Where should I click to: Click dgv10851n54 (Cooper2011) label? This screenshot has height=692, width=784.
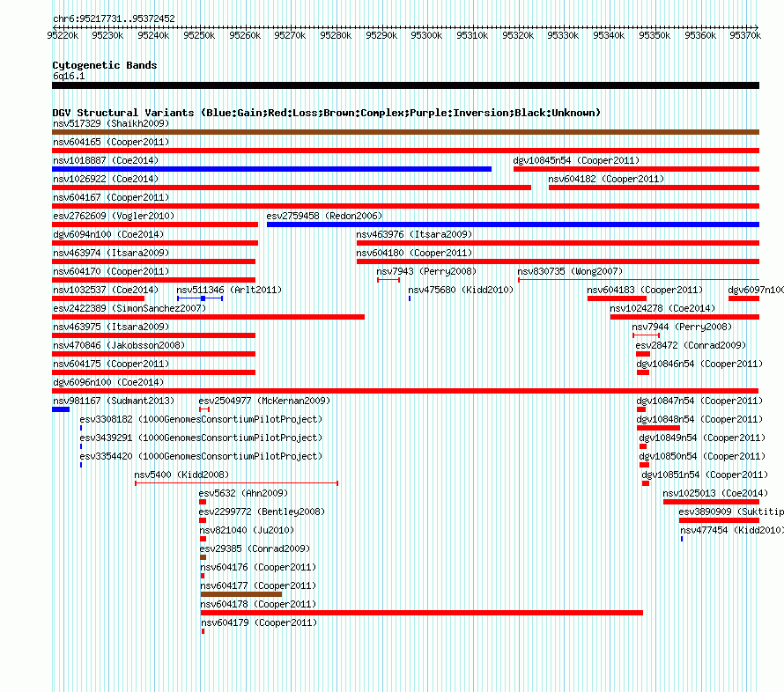[705, 475]
